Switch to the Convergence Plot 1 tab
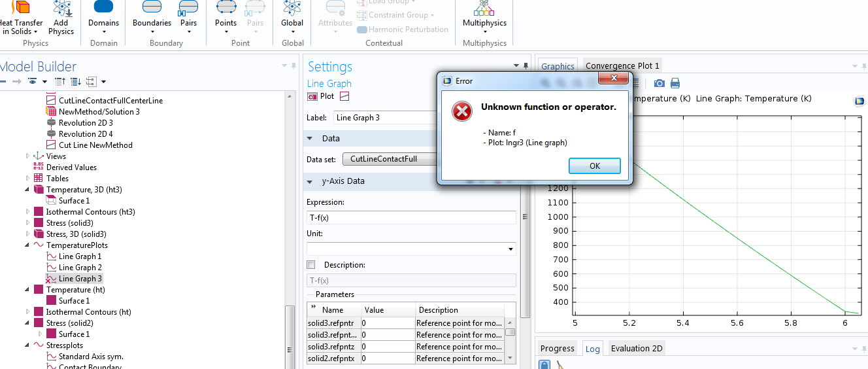 [x=622, y=65]
